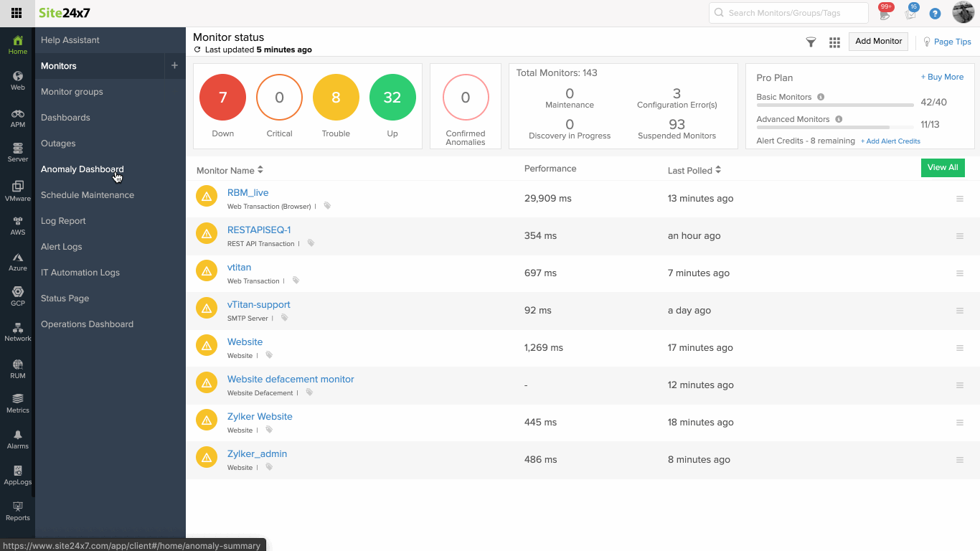
Task: Open hamburger menu for RBM_live row
Action: pyautogui.click(x=960, y=199)
